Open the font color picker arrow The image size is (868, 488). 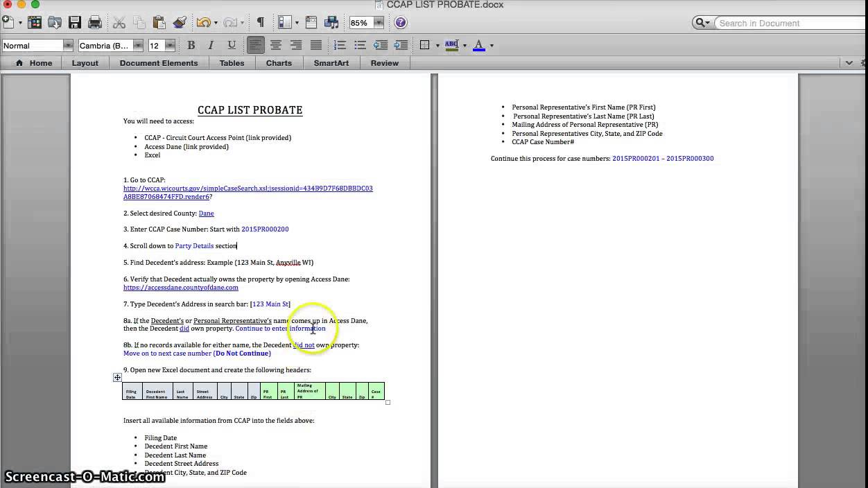[492, 46]
